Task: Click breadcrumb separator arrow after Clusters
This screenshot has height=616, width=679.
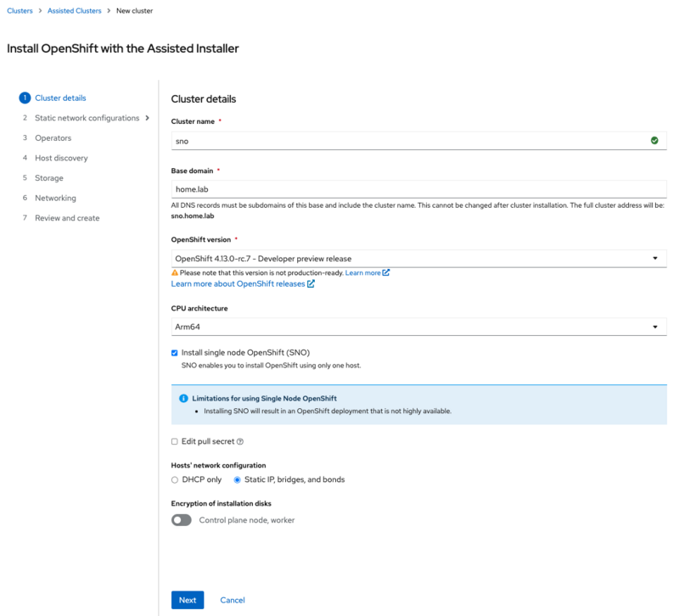Action: tap(40, 11)
